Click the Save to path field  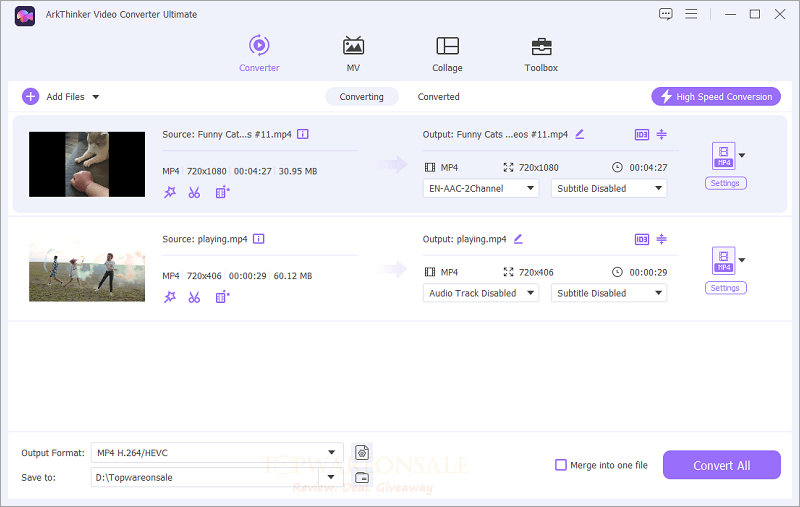tap(204, 477)
